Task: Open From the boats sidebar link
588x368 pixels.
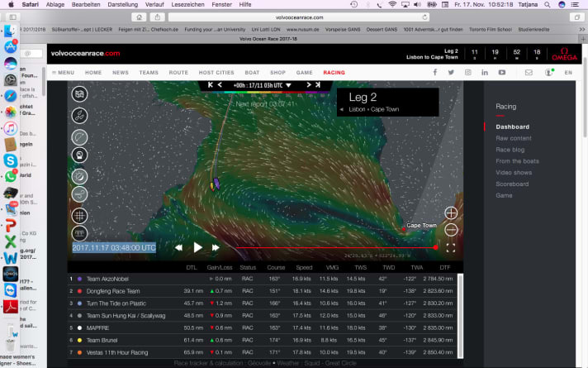Action: pos(517,161)
